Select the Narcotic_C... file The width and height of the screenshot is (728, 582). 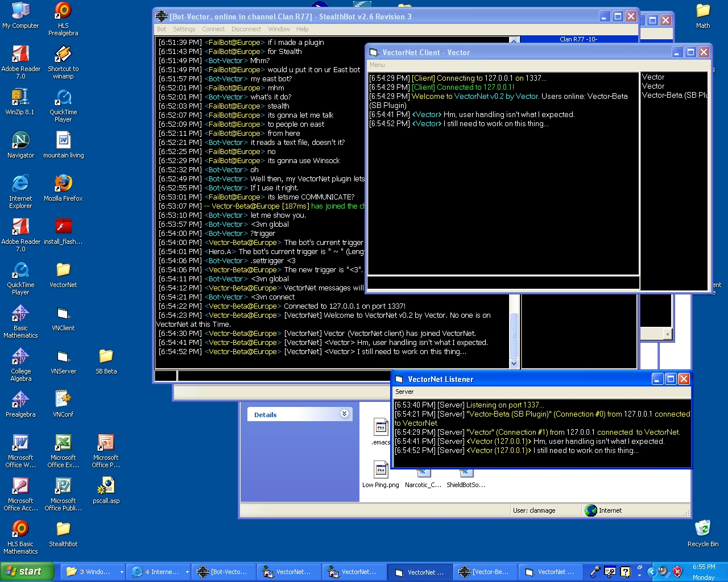[423, 480]
